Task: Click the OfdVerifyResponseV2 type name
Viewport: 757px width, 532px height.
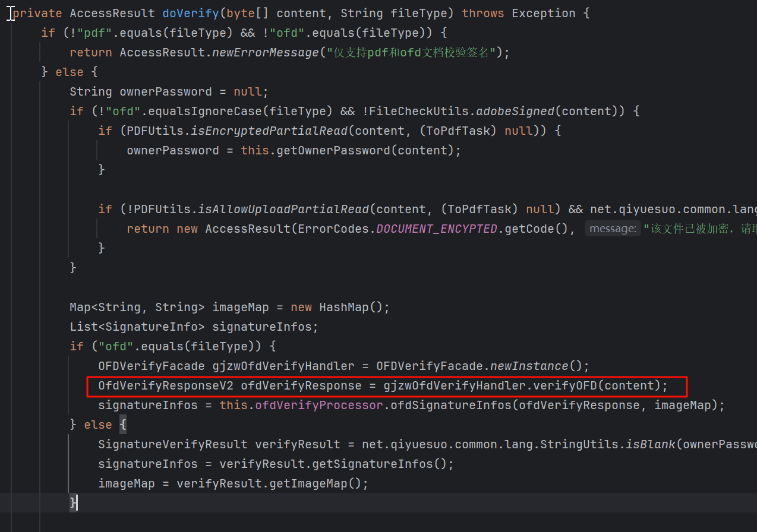Action: (x=166, y=385)
